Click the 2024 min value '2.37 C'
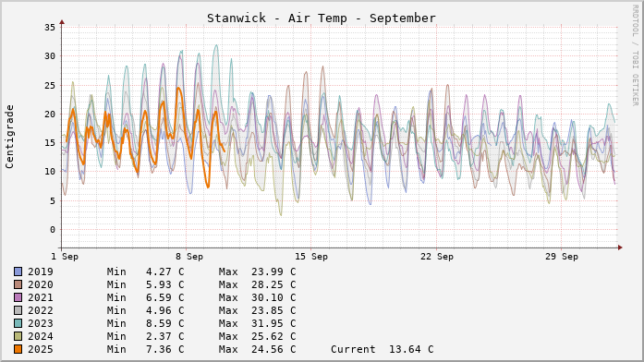Viewport: 644px width, 362px height. click(x=165, y=336)
